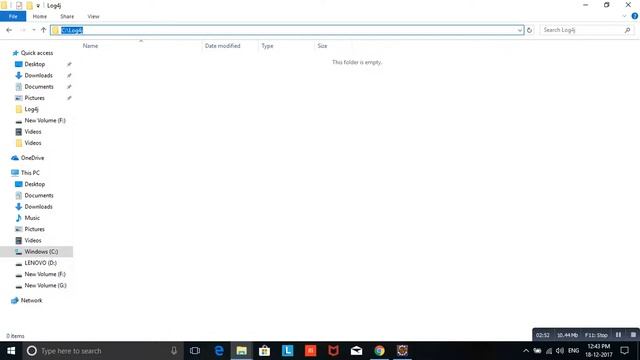Screen dimensions: 640x360
Task: Switch to the Home ribbon tab
Action: (40, 16)
